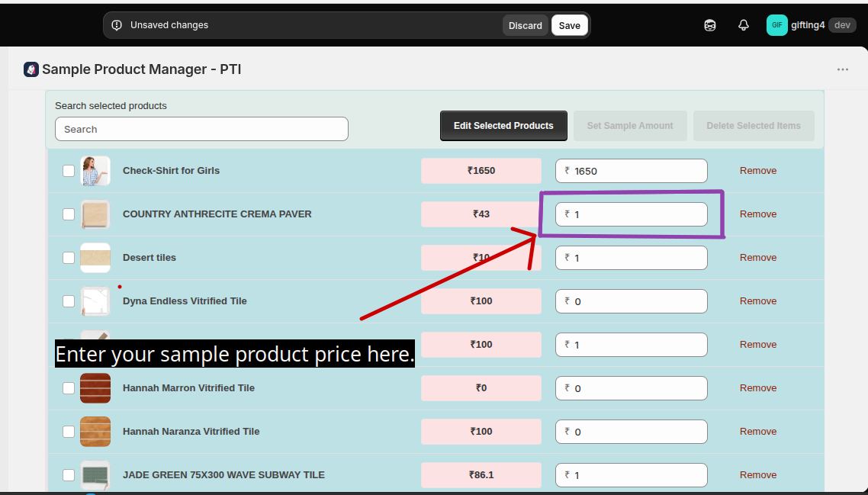
Task: Check the Hannah Naranza Vitrified Tile checkbox
Action: pyautogui.click(x=69, y=432)
